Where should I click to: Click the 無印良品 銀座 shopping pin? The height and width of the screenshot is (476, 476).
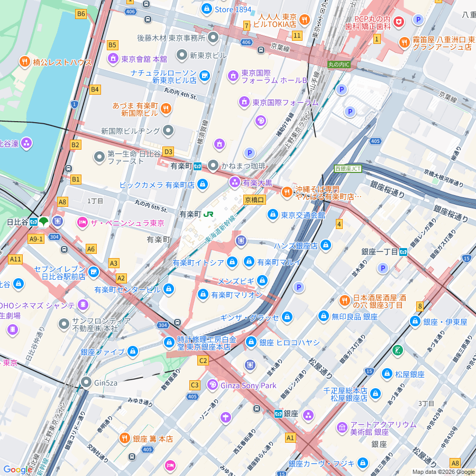[x=323, y=316]
